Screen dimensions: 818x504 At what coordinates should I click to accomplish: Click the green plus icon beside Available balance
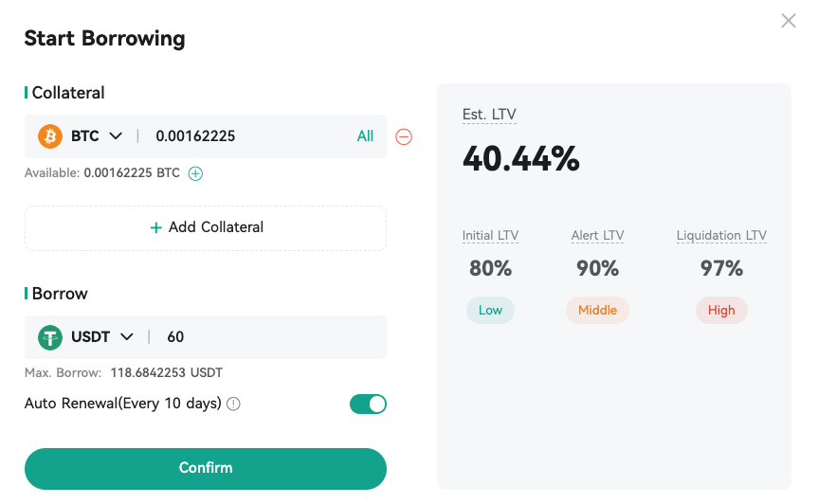[195, 173]
